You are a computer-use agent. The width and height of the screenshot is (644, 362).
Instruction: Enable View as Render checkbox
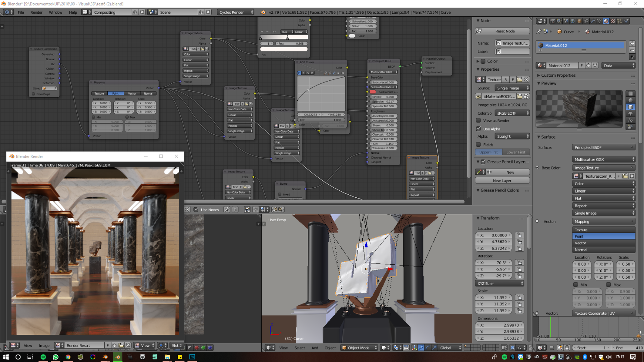[479, 121]
